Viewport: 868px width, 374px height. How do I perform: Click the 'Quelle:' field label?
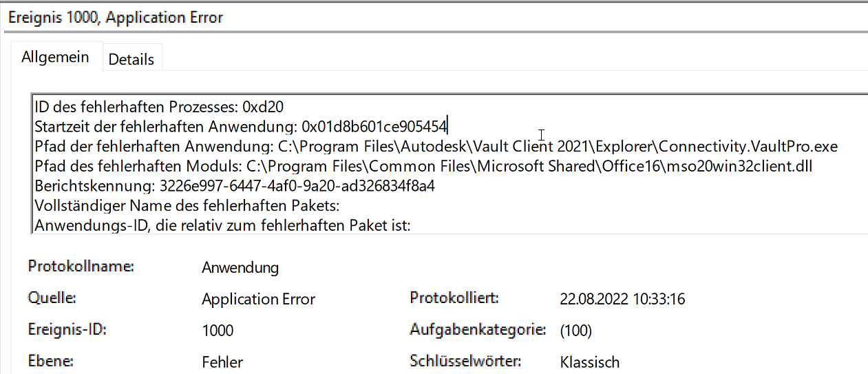[52, 298]
